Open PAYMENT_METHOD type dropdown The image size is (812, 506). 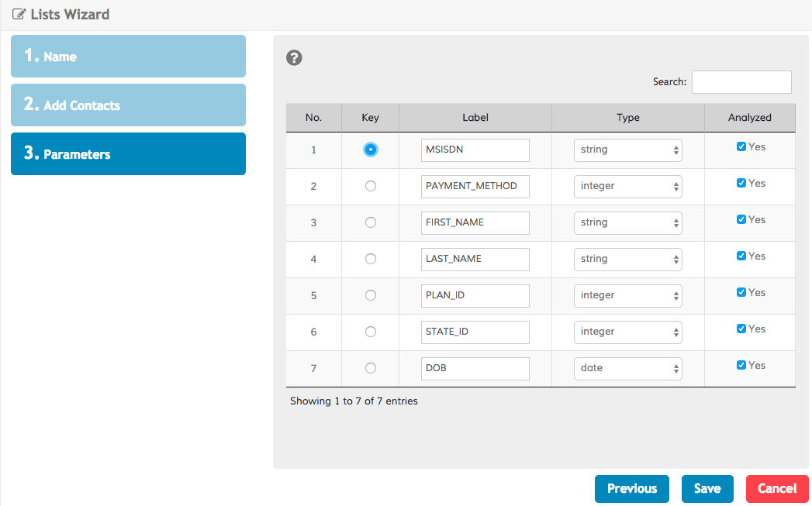[x=628, y=186]
